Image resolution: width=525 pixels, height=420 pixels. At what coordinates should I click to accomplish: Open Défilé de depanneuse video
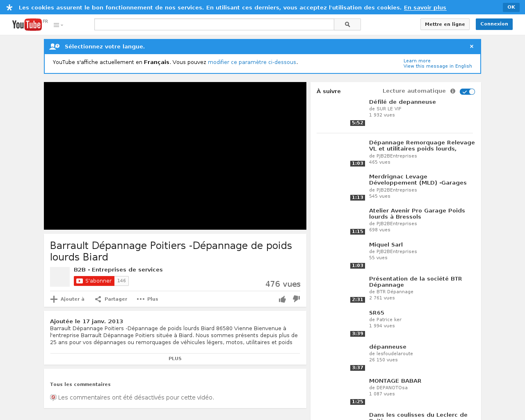(x=402, y=102)
